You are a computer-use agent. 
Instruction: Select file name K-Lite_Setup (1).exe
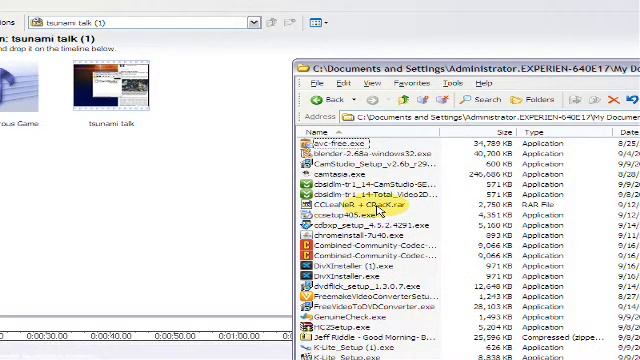pos(354,348)
